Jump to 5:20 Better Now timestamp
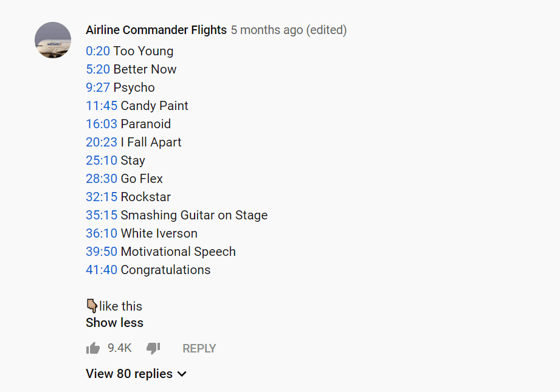This screenshot has width=560, height=392. (x=98, y=69)
